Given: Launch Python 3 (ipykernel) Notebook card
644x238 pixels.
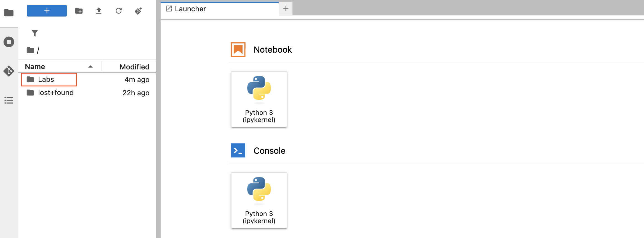Looking at the screenshot, I should [259, 99].
